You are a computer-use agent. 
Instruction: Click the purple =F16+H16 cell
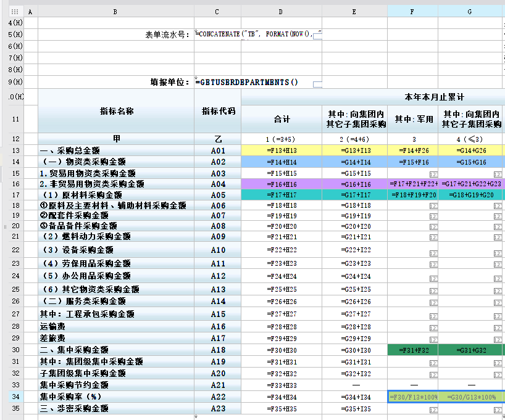pyautogui.click(x=282, y=184)
